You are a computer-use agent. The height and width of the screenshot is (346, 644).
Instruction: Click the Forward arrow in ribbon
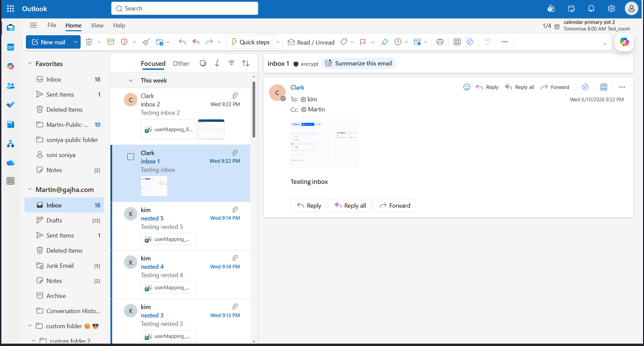(209, 42)
